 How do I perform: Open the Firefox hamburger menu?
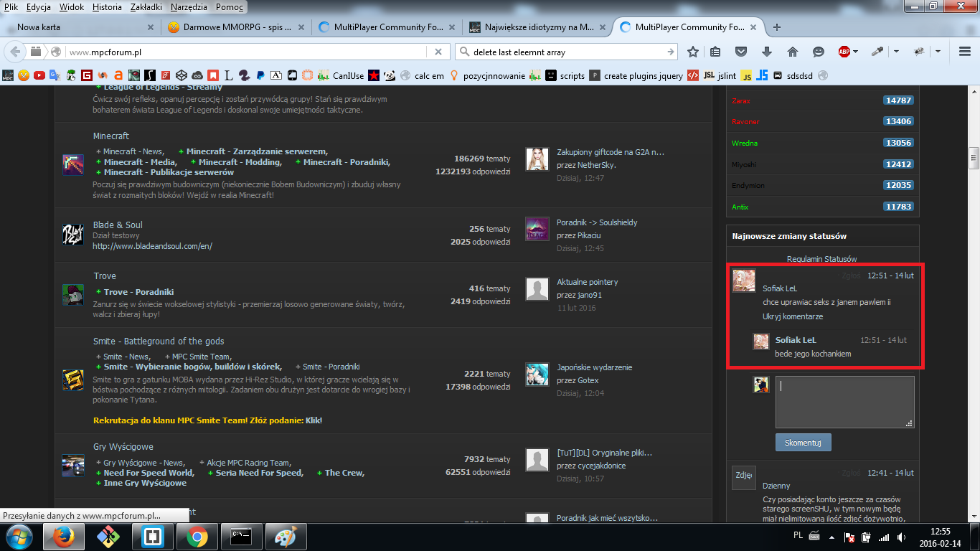pyautogui.click(x=964, y=52)
